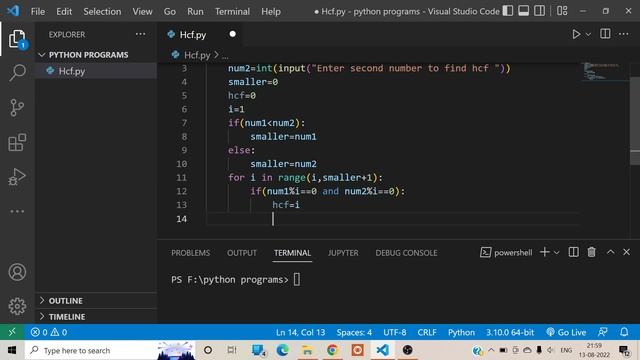Screen dimensions: 640x360
Task: Switch to the DEBUG CONSOLE tab
Action: tap(406, 253)
